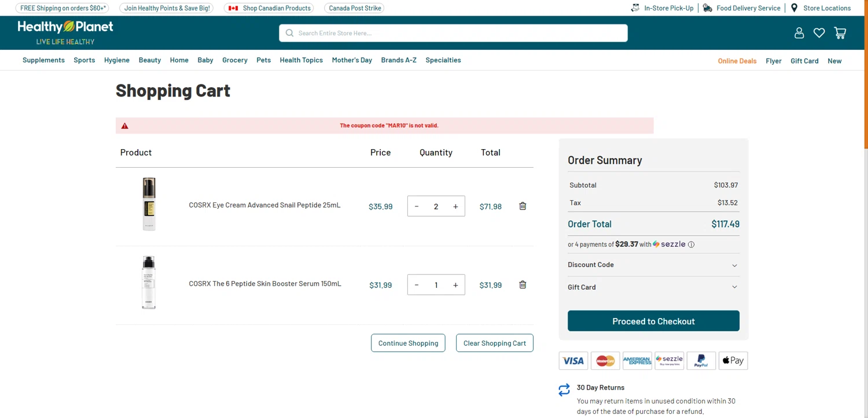Remove COSRX Peptide Serum with trash icon
Viewport: 868px width, 418px height.
tap(523, 284)
